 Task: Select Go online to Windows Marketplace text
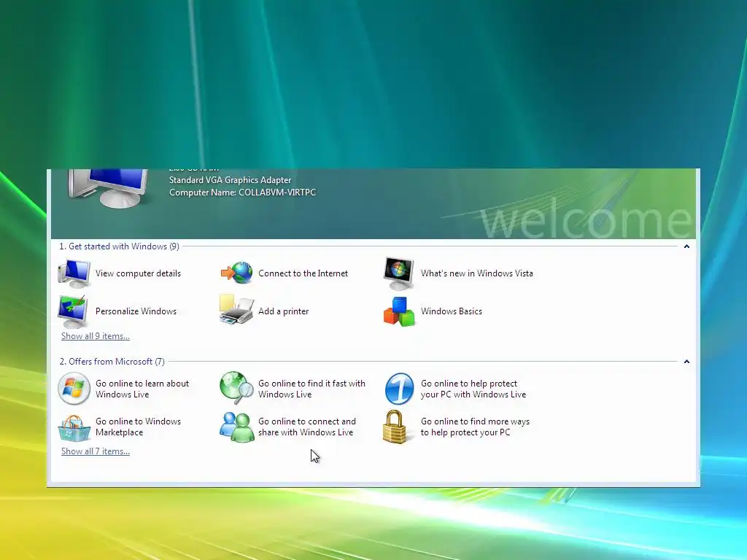[138, 427]
